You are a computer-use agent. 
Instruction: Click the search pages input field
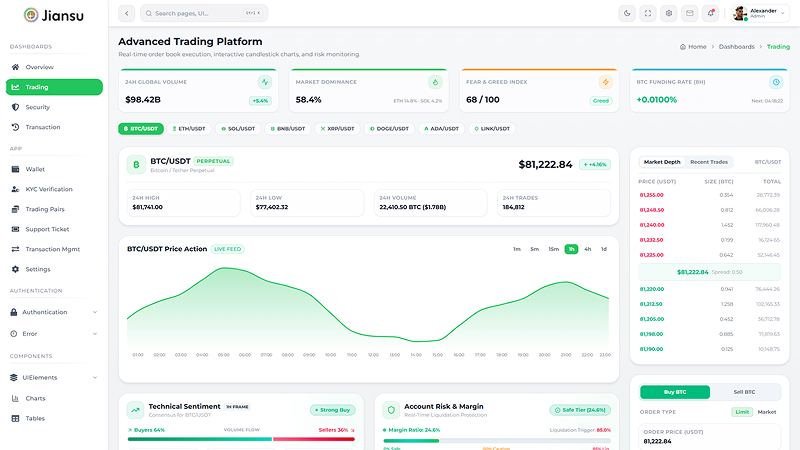(x=204, y=13)
